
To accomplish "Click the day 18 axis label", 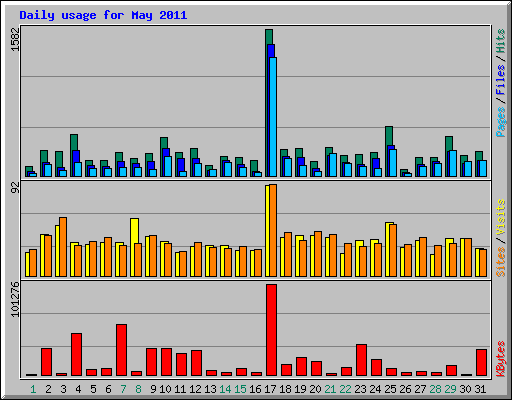I will coord(285,389).
